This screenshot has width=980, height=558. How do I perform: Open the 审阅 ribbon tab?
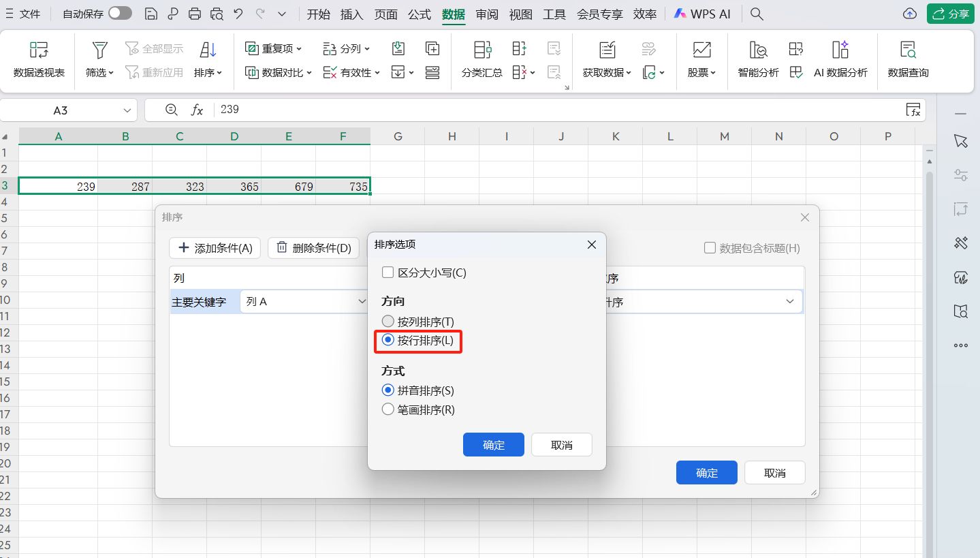[x=487, y=14]
